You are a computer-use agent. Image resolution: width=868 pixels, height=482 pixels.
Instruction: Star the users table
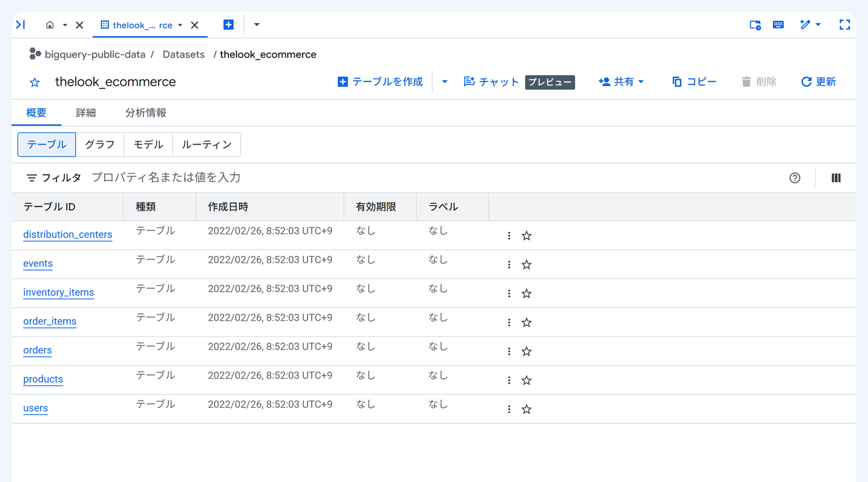tap(527, 409)
